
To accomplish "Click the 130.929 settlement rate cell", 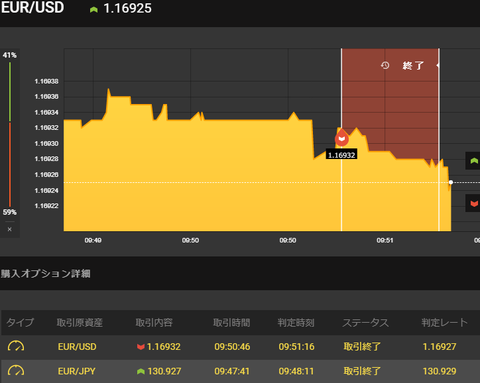I will 439,371.
